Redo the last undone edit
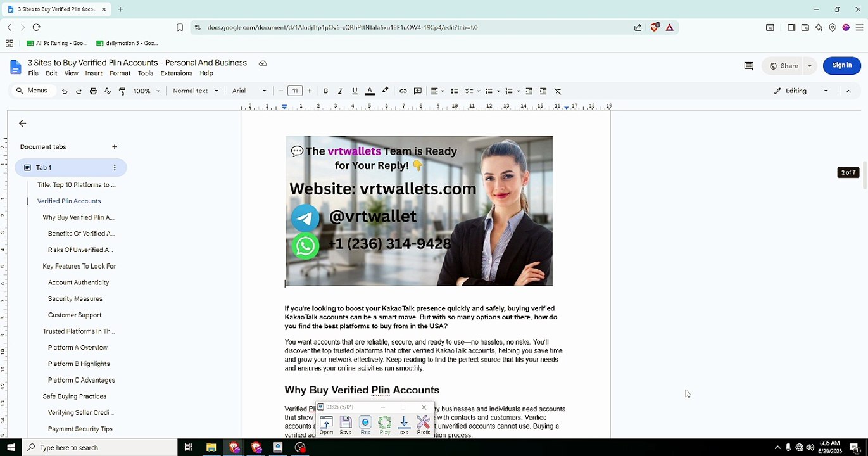The width and height of the screenshot is (868, 456). [x=79, y=91]
